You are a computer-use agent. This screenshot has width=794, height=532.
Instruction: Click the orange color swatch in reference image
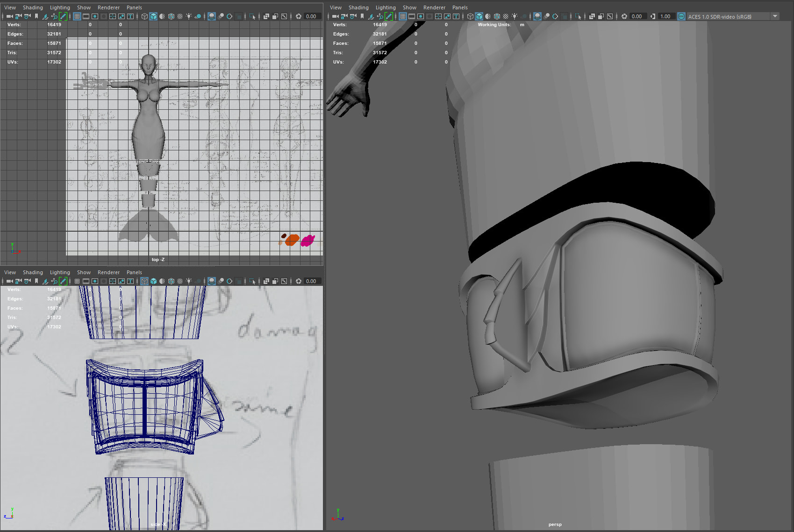[x=292, y=240]
